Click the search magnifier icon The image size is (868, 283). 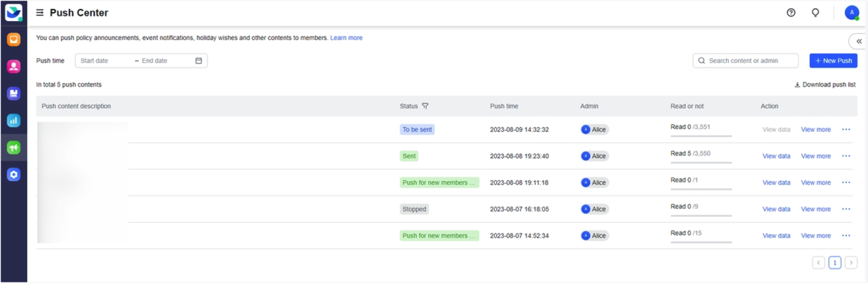click(702, 61)
